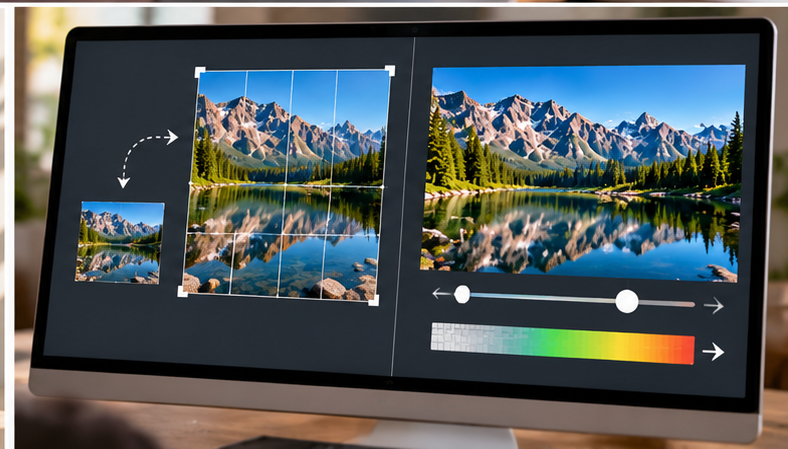The width and height of the screenshot is (788, 449).
Task: Click the curved dashed swap arrow icon
Action: tap(148, 159)
